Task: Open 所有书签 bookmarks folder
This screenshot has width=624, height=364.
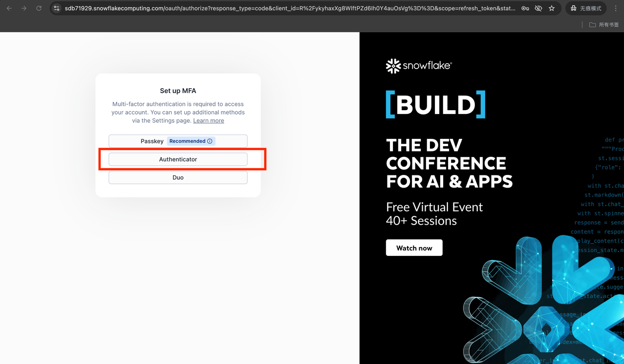Action: (x=604, y=25)
